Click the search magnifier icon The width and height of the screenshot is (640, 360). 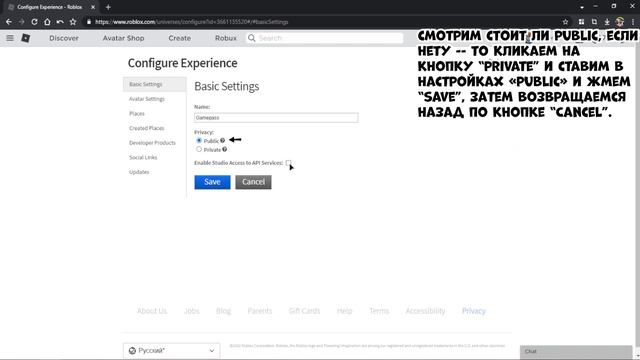[x=252, y=38]
